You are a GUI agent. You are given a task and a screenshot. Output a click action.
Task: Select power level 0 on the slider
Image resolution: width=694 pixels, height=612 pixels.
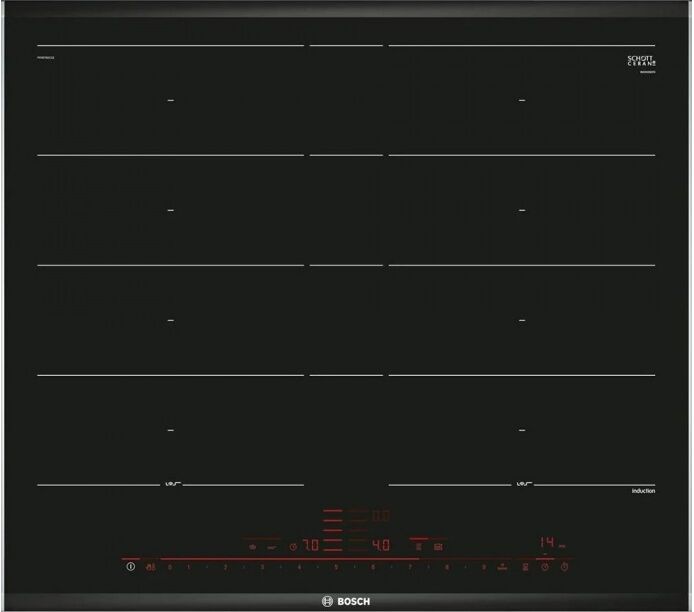coord(169,567)
